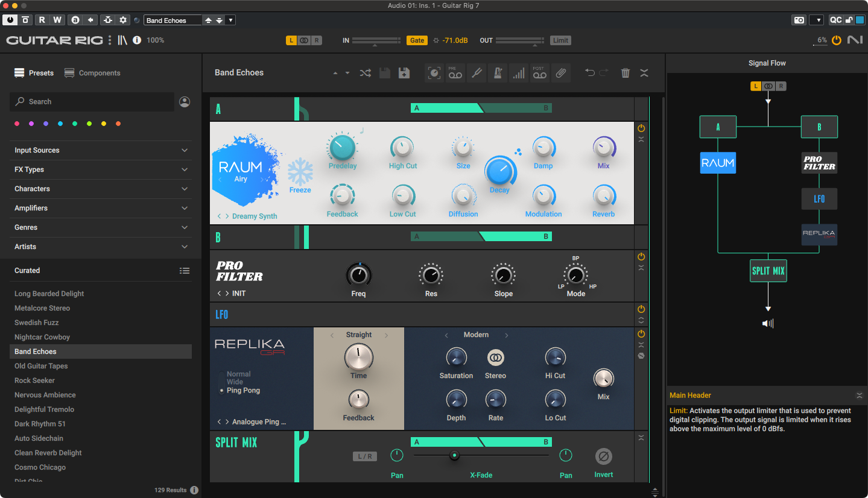Click the Invert phase icon in Split Mix
The width and height of the screenshot is (868, 498).
pos(603,456)
